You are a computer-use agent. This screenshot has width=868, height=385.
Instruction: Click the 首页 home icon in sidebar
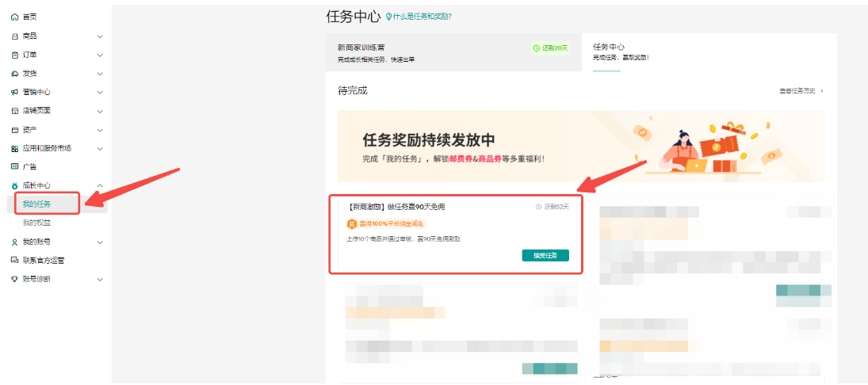[x=14, y=17]
